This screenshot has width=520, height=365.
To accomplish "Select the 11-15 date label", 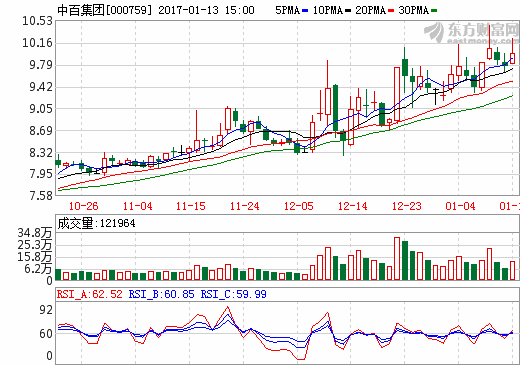I will tap(191, 206).
